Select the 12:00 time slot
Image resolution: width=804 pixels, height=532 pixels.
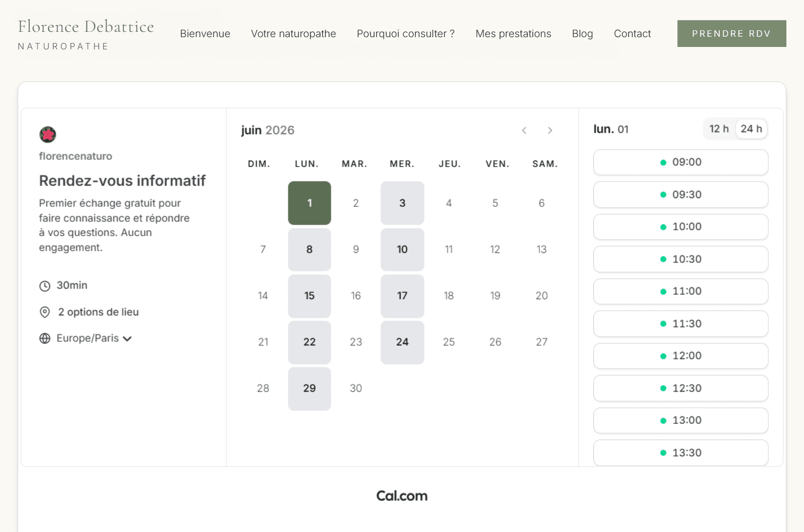coord(681,356)
